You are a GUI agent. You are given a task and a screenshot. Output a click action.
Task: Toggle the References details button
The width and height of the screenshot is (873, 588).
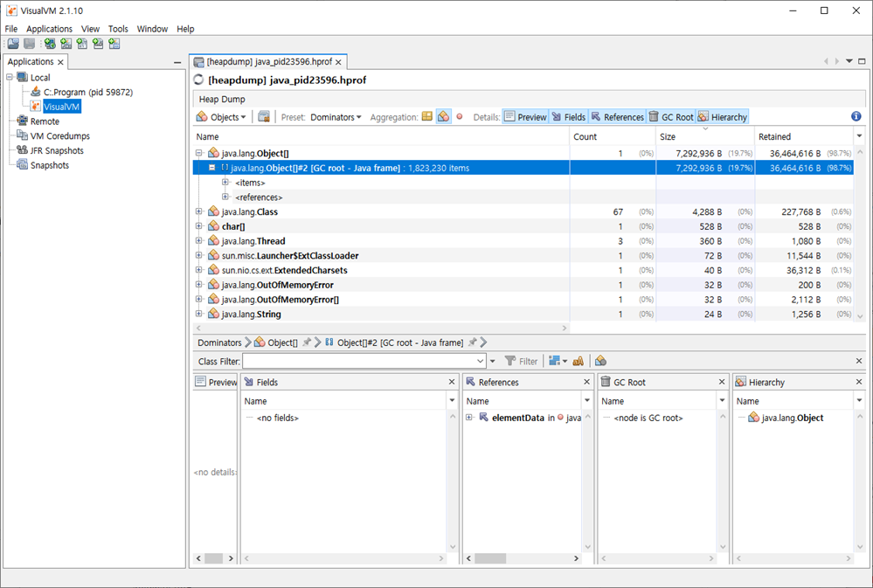pos(618,117)
